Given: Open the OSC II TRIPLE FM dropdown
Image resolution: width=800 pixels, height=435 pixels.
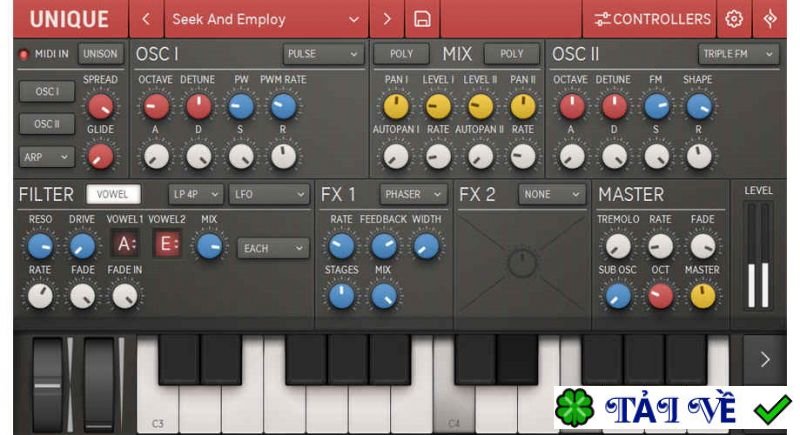Looking at the screenshot, I should point(738,54).
